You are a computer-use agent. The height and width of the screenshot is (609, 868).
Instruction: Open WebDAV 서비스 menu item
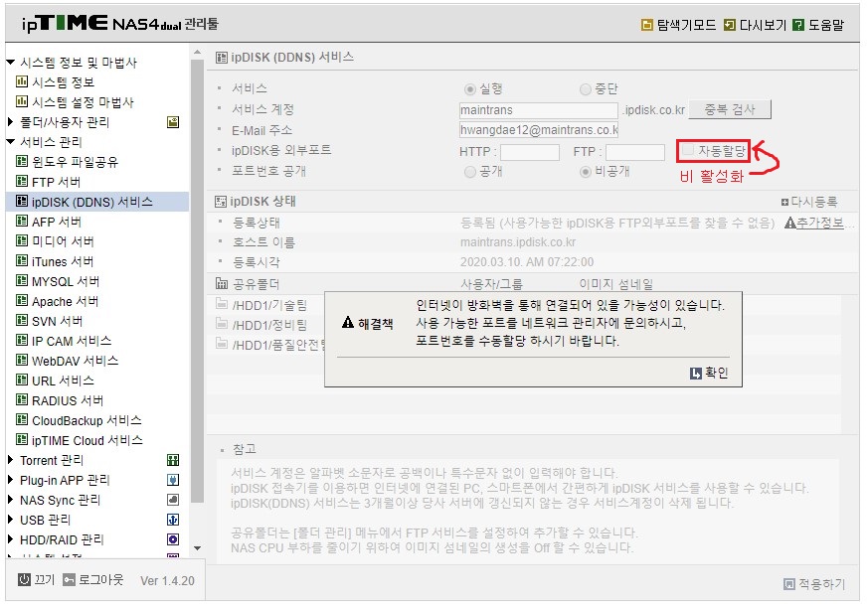[x=75, y=362]
